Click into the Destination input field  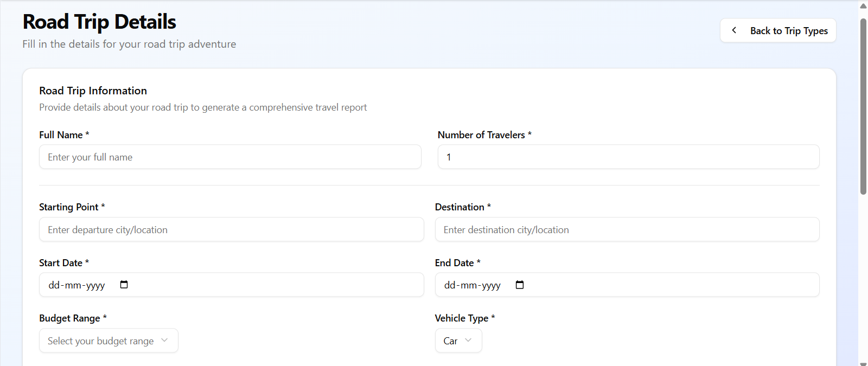point(627,229)
